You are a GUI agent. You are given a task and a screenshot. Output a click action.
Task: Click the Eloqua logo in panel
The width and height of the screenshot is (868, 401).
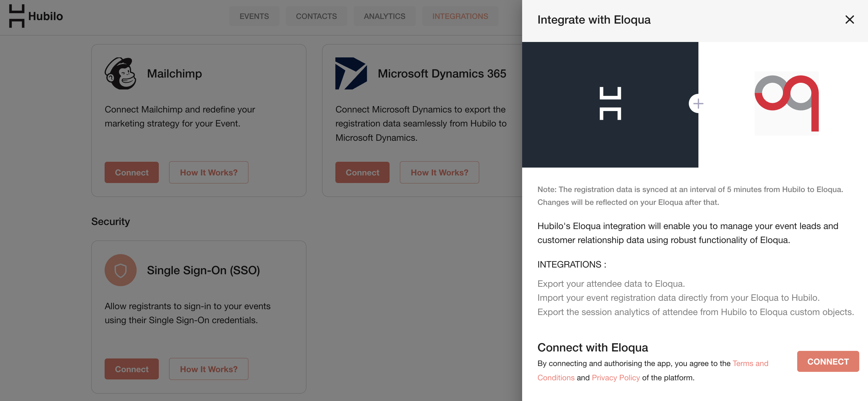coord(786,103)
